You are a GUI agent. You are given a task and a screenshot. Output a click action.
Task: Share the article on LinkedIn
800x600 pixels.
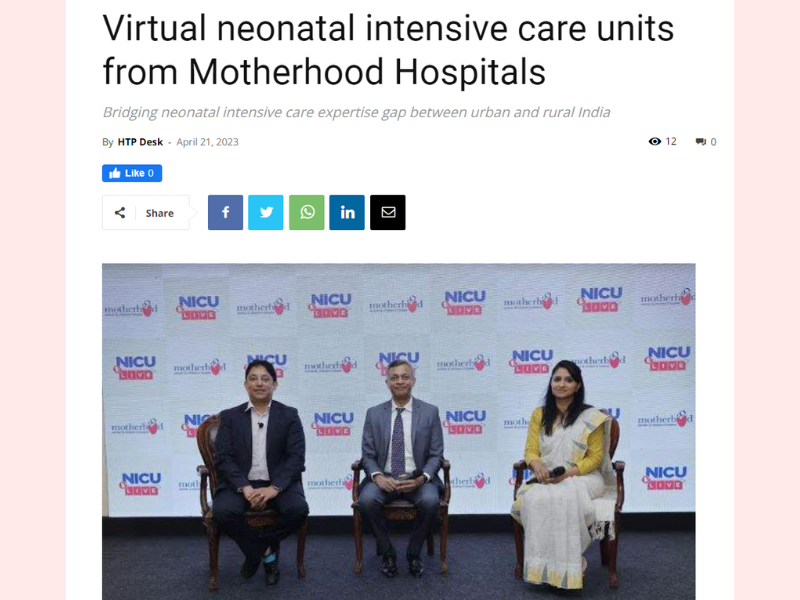pos(347,212)
